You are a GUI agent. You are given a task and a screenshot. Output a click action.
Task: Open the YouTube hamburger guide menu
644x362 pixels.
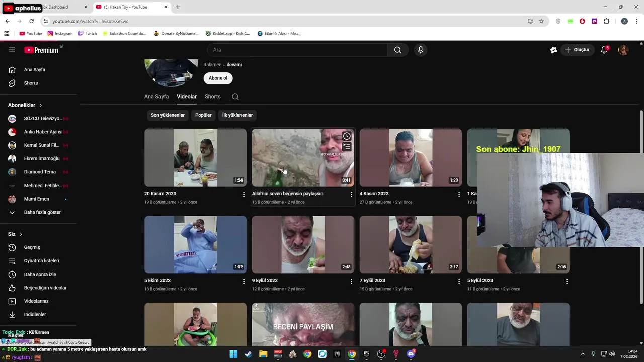tap(12, 50)
